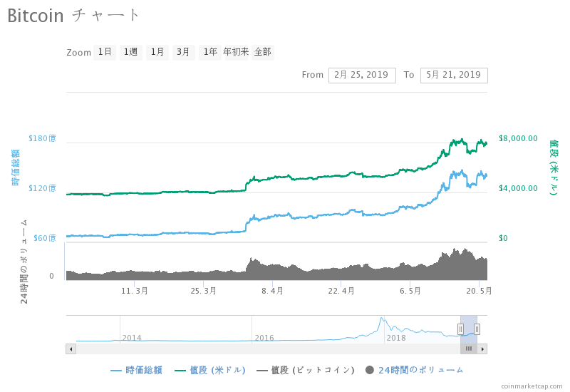Click the 値段 (米ドル) vertical axis title
Screen dimensions: 570x392
pos(554,167)
